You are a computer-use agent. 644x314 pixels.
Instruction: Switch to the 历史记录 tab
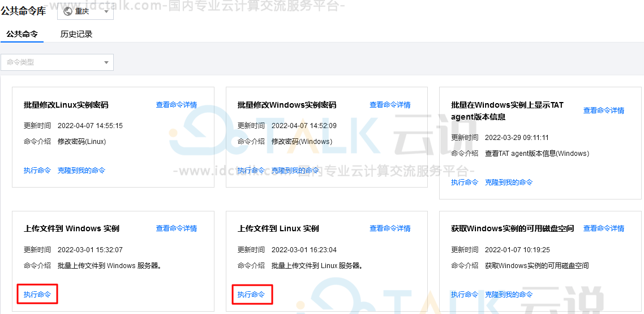(x=76, y=34)
